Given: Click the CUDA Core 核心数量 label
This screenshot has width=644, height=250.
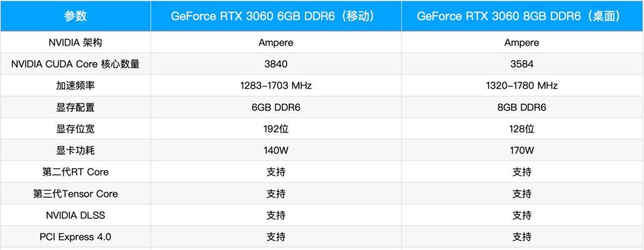Looking at the screenshot, I should point(75,64).
